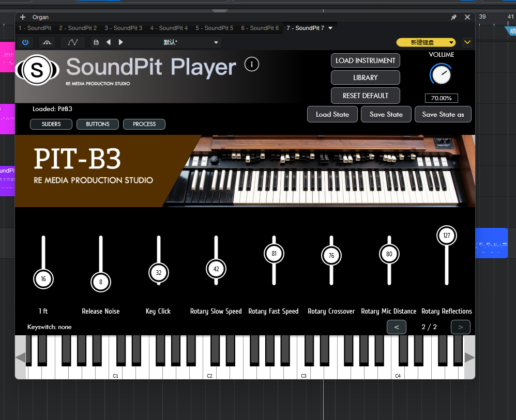Click the SoundPit S logo
The width and height of the screenshot is (516, 420).
point(37,70)
